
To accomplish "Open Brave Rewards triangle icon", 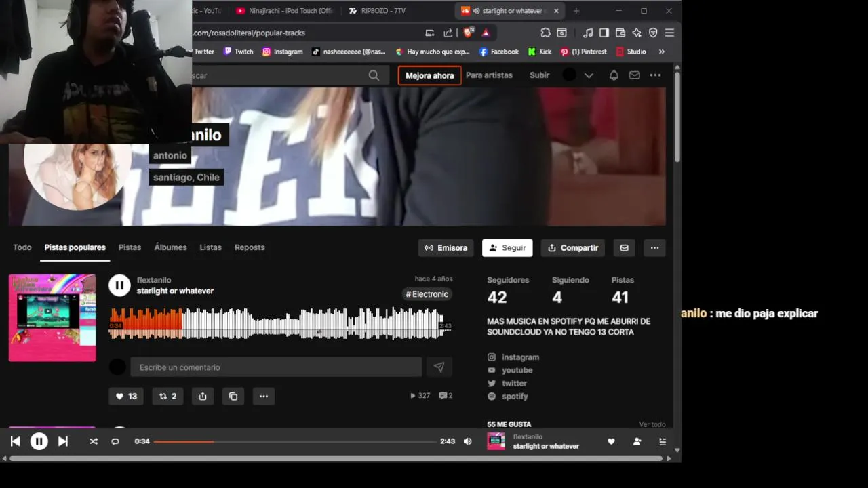I will (x=486, y=33).
